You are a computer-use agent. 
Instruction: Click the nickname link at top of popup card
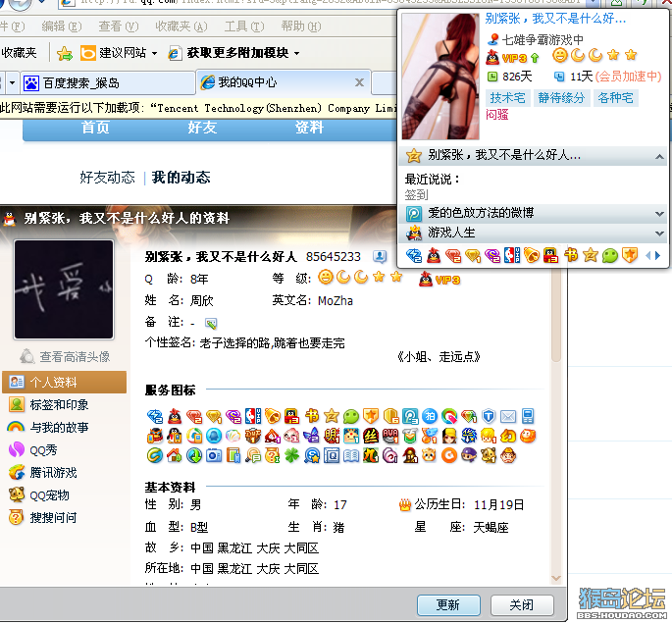(555, 19)
